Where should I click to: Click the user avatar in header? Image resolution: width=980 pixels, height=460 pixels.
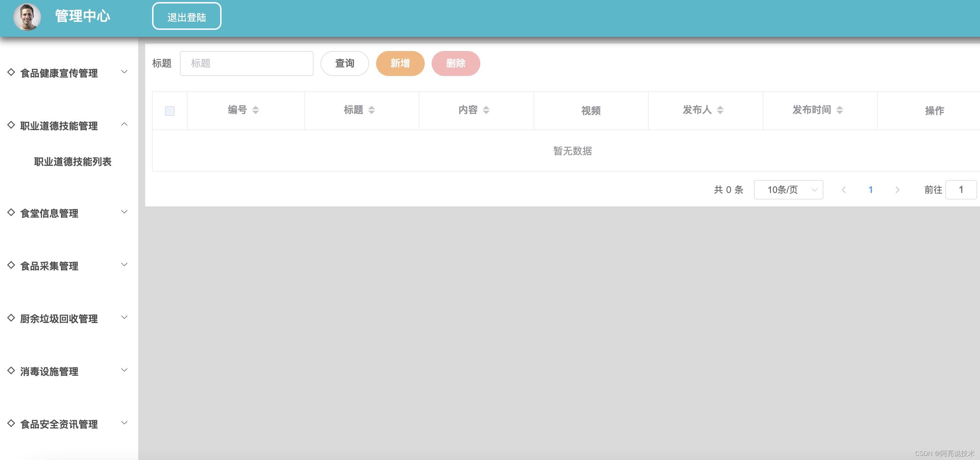(x=27, y=17)
